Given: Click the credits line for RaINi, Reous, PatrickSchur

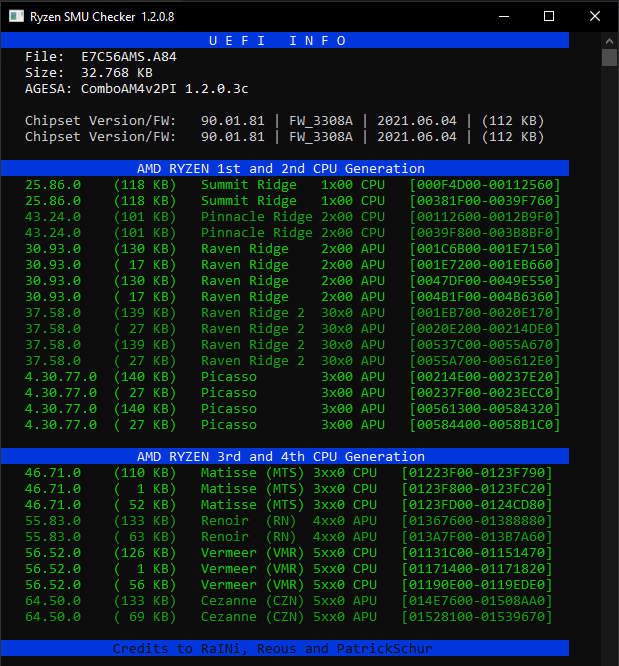Looking at the screenshot, I should 285,648.
